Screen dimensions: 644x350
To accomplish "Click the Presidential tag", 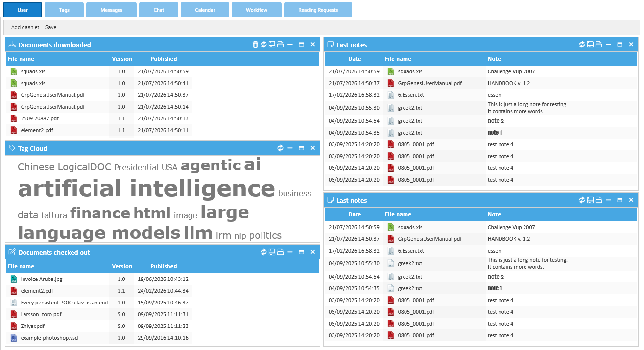I will coord(137,167).
